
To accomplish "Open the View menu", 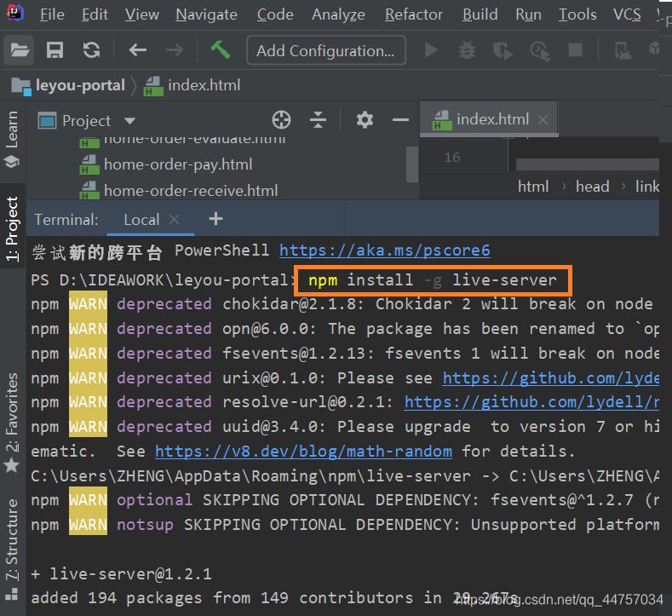I will 142,14.
